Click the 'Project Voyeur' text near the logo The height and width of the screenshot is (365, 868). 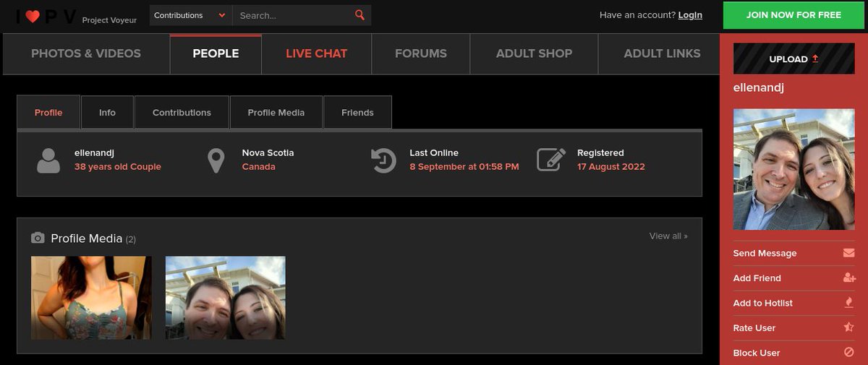click(109, 20)
